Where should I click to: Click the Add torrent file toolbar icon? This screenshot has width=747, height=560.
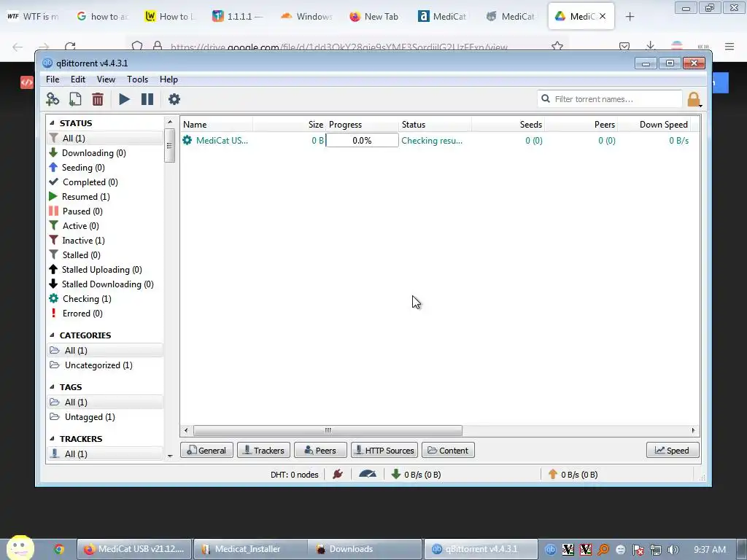(x=75, y=99)
